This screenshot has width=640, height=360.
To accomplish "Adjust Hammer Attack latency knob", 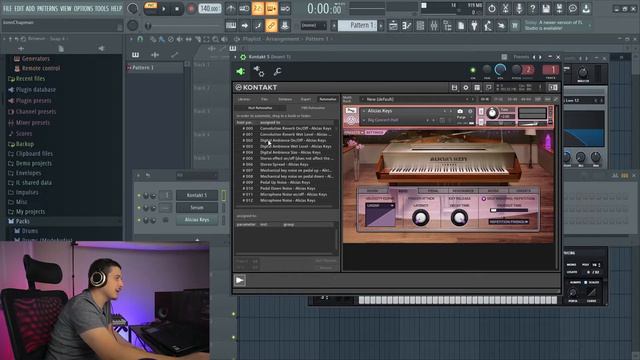I will (x=420, y=217).
